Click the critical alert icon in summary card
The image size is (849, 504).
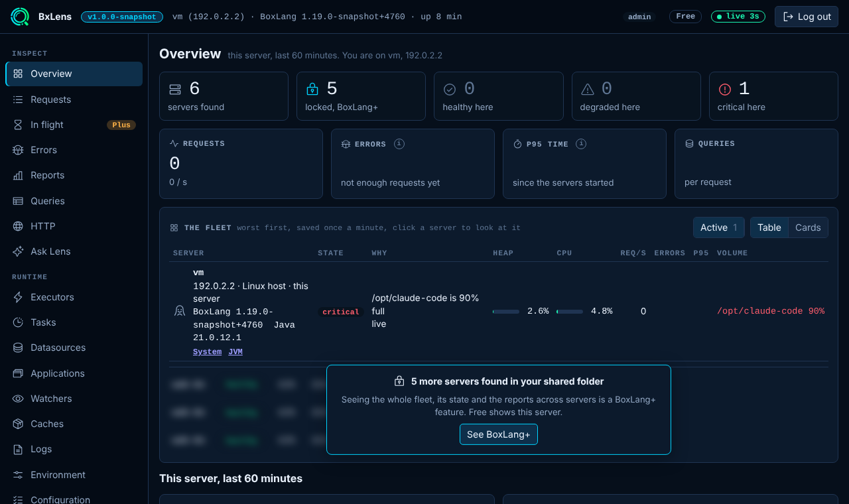click(724, 89)
